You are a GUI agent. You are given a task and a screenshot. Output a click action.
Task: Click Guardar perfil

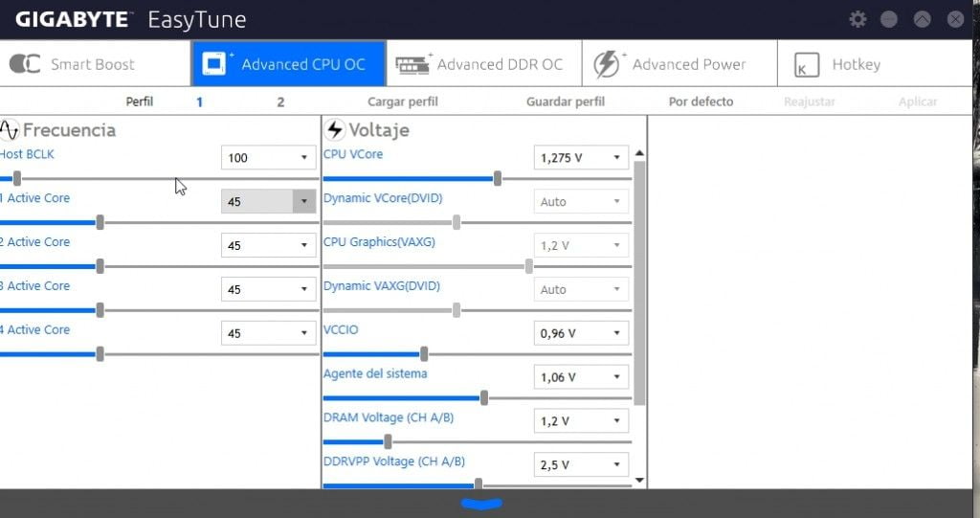(x=566, y=101)
